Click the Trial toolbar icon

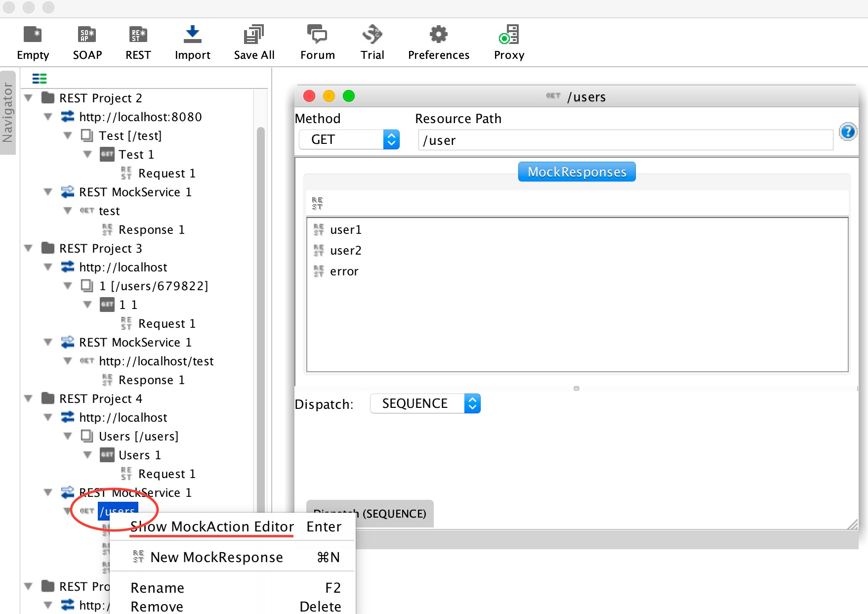[x=372, y=35]
